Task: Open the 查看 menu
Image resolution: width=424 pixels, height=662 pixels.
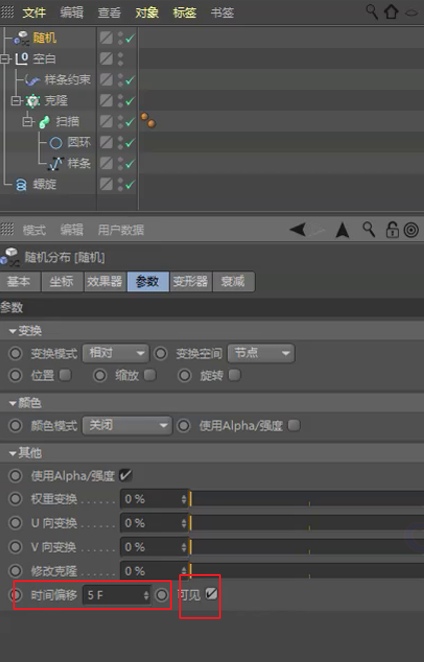Action: 109,13
